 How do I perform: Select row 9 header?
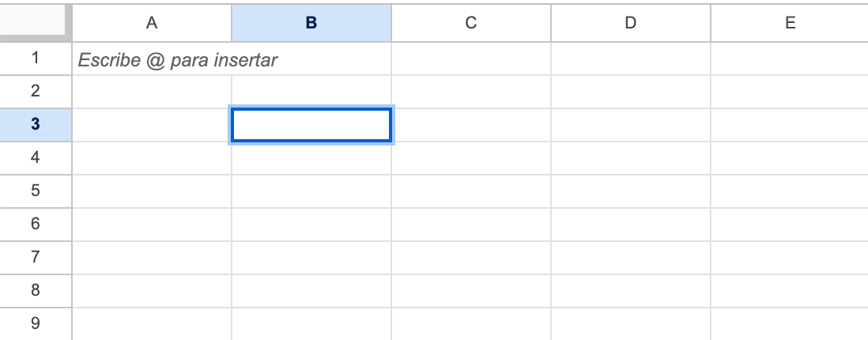(36, 323)
